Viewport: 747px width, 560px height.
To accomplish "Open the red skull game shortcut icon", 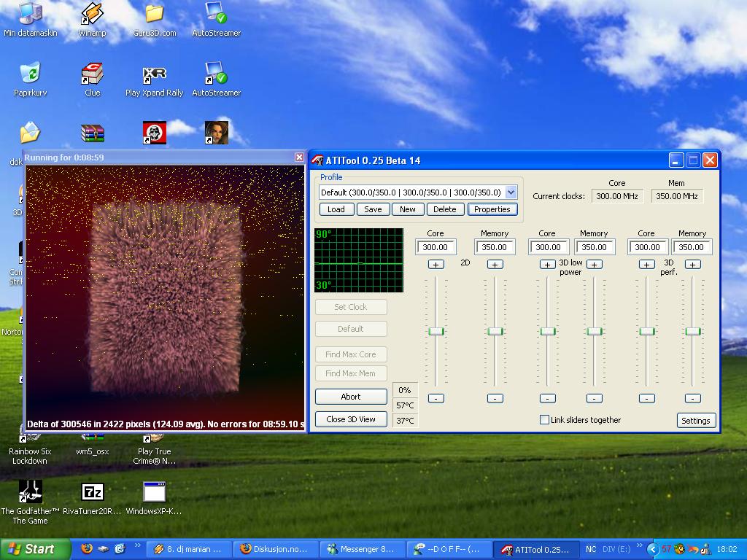I will tap(155, 133).
